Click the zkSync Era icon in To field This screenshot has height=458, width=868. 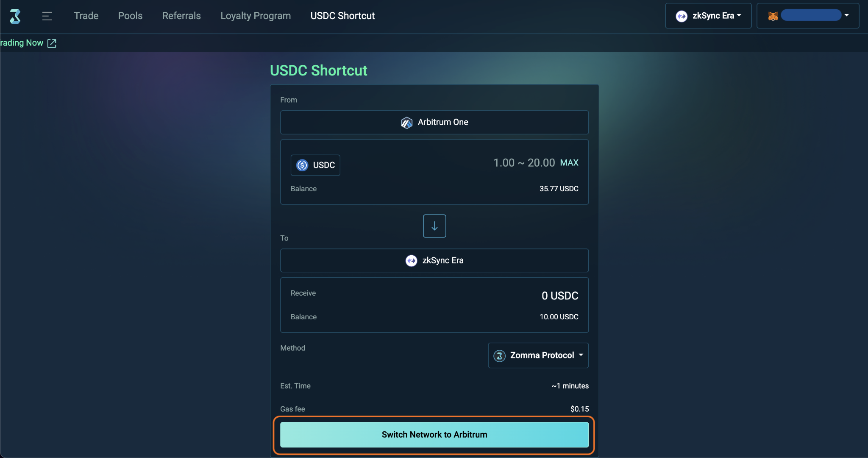tap(411, 260)
